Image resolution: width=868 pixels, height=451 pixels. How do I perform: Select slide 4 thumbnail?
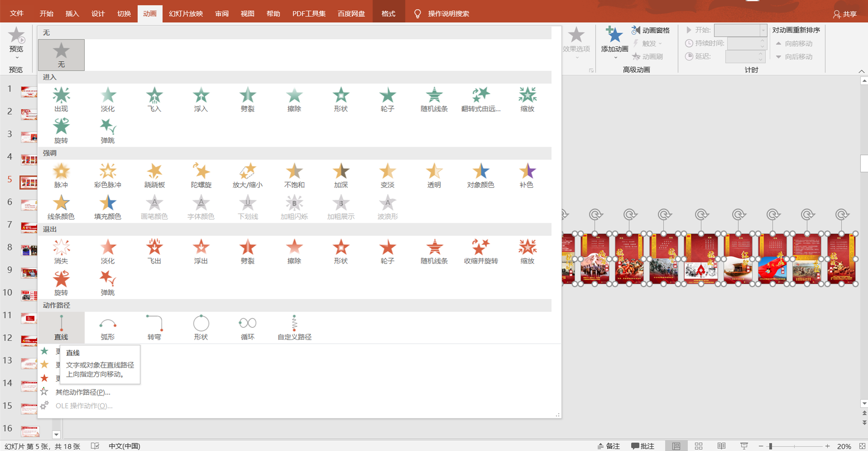click(x=29, y=159)
